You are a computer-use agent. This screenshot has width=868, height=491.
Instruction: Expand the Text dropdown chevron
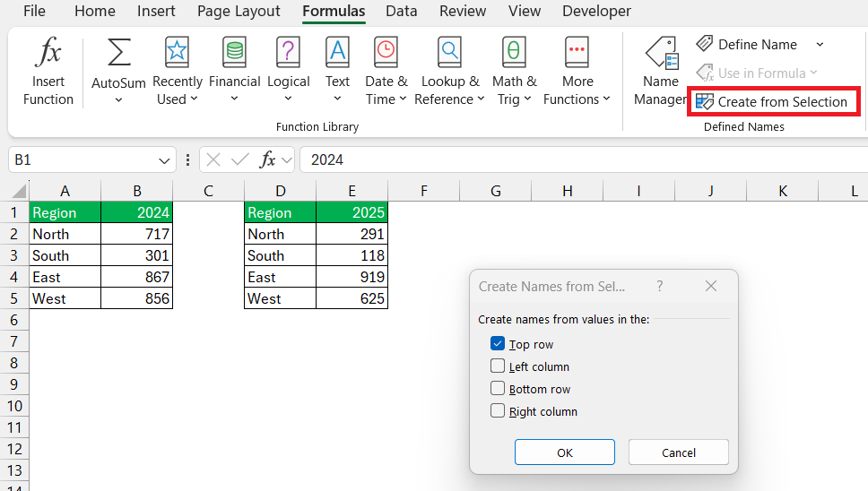(x=337, y=99)
